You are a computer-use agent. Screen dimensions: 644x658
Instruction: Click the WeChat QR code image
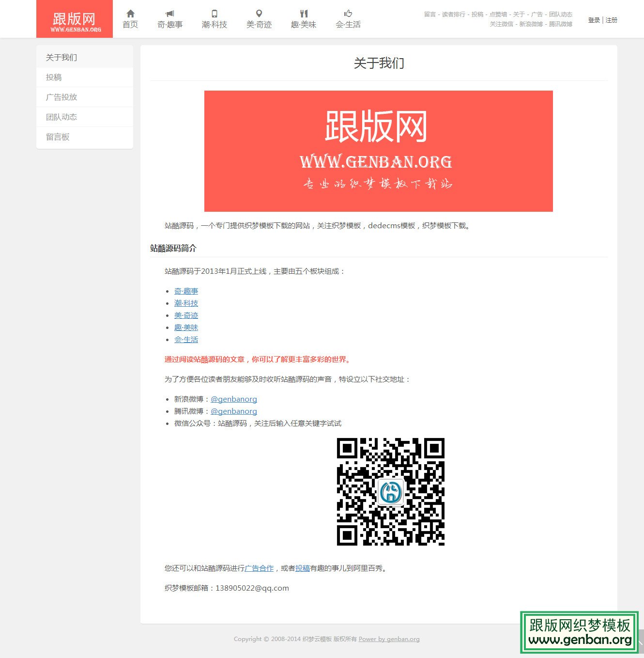391,490
